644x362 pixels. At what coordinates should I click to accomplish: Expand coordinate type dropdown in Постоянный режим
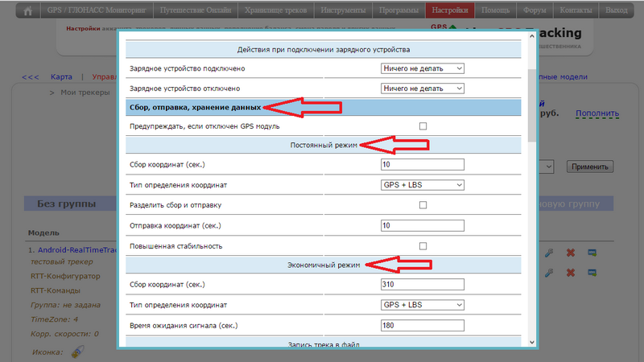(423, 185)
